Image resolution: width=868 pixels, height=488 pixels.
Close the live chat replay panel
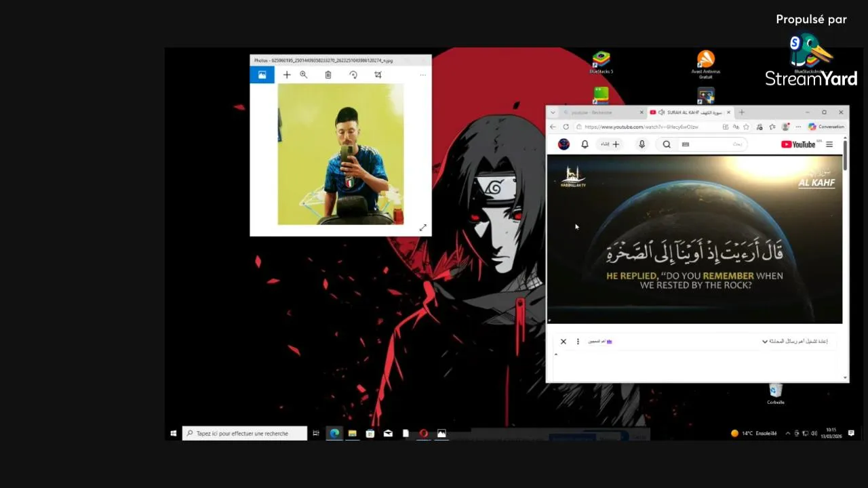coord(563,342)
